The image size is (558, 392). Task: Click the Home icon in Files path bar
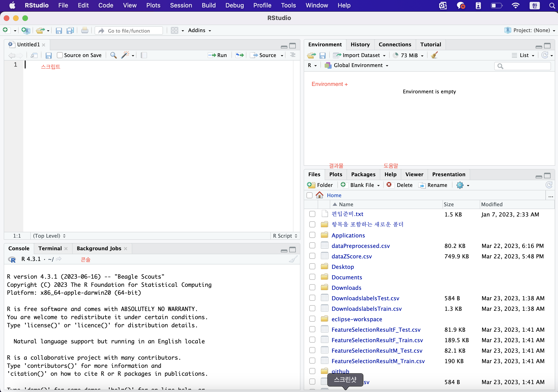tap(319, 195)
